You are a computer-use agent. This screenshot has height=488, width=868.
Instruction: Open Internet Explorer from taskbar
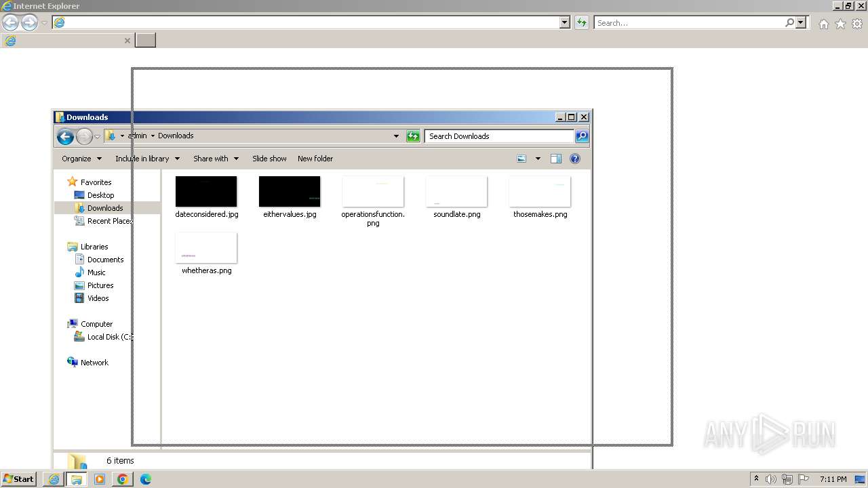pos(54,479)
